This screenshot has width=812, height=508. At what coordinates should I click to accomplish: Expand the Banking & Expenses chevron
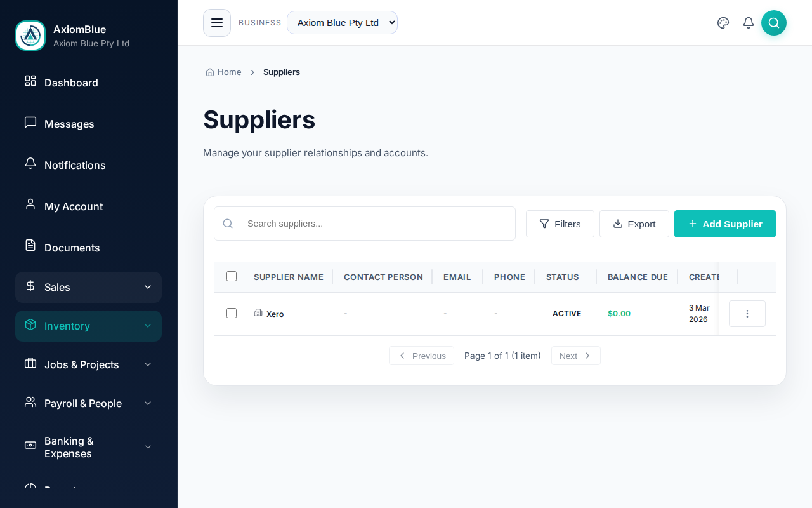click(x=148, y=447)
